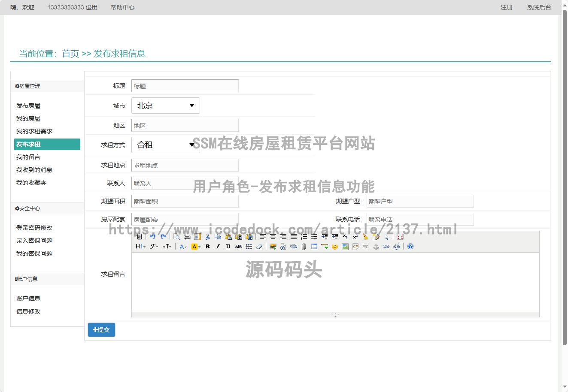Paste as plain text
Image resolution: width=568 pixels, height=392 pixels.
239,237
